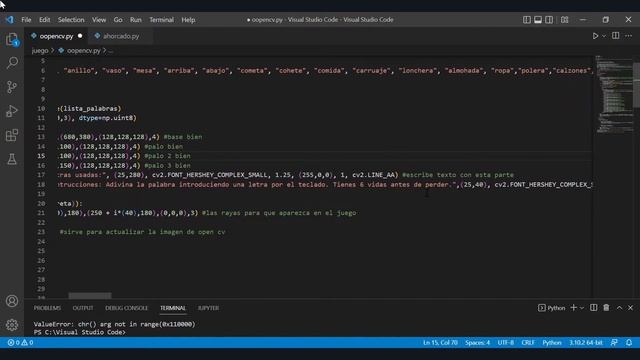Go to line via Ln 15, Col 70
This screenshot has width=640, height=360.
pyautogui.click(x=440, y=342)
